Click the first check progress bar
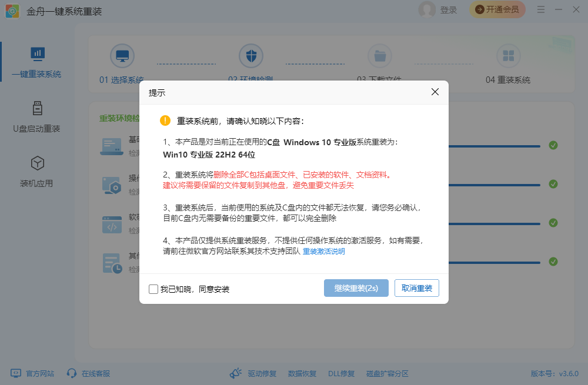The image size is (588, 385). pos(495,146)
